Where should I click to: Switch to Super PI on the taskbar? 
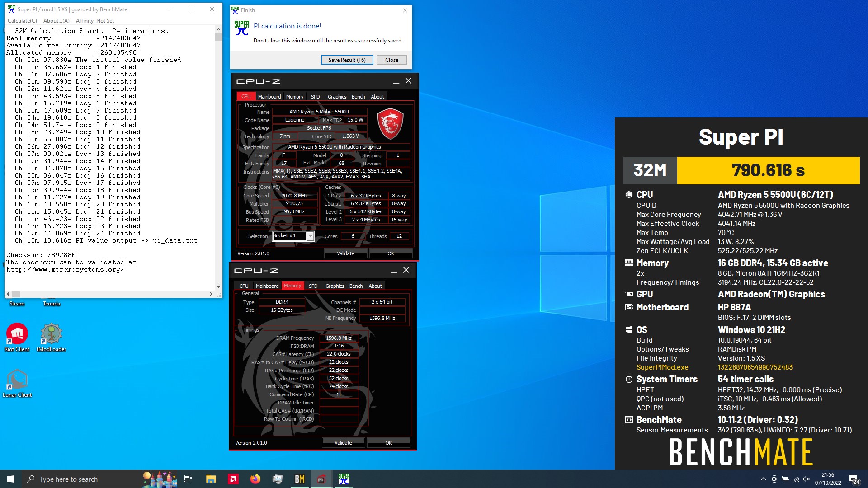(344, 479)
